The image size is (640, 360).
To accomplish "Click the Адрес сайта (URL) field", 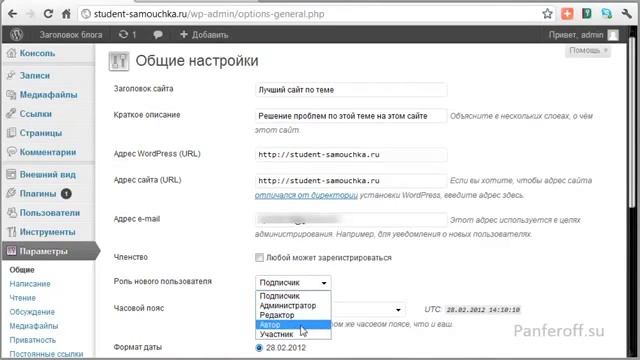I will (x=351, y=180).
